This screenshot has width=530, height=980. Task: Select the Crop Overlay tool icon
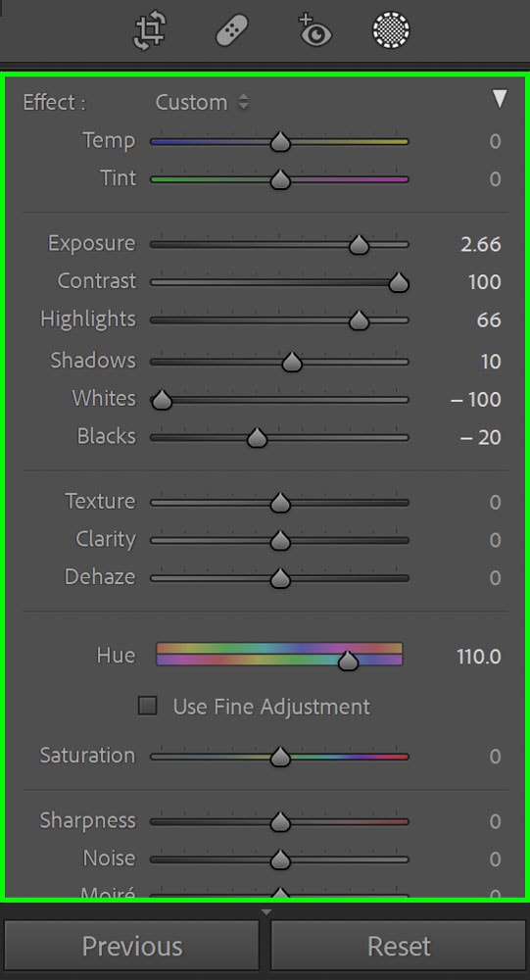150,31
